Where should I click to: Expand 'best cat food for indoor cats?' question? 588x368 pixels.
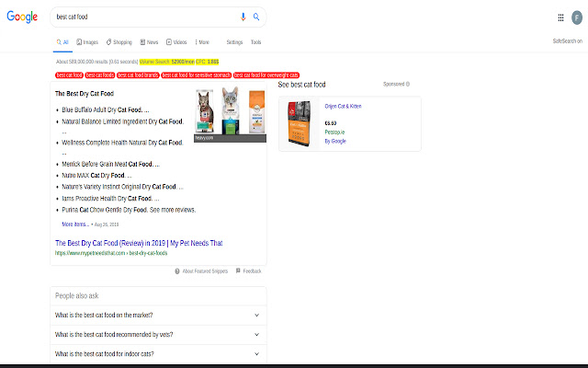[x=158, y=353]
